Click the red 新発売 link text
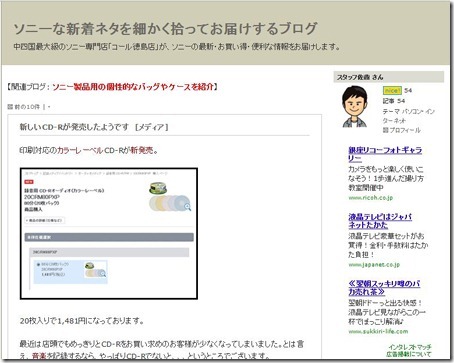Screen dimensions: 454x363 coord(142,150)
